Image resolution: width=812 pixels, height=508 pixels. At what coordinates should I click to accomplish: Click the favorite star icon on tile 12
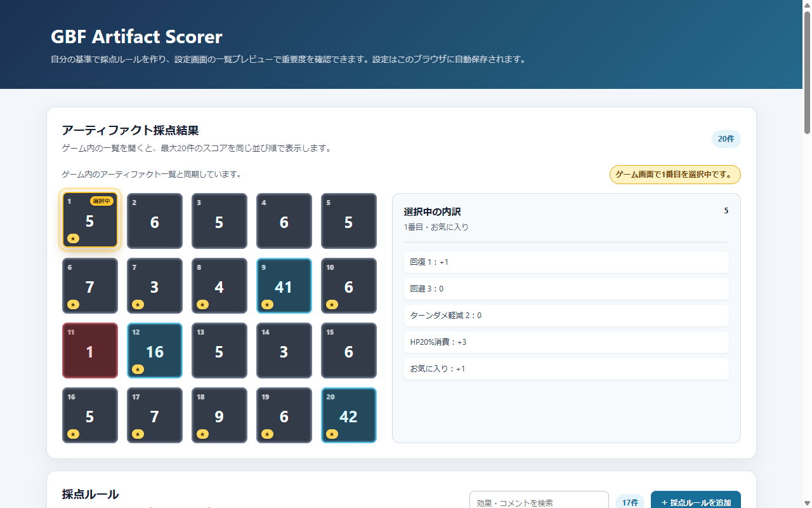point(138,370)
